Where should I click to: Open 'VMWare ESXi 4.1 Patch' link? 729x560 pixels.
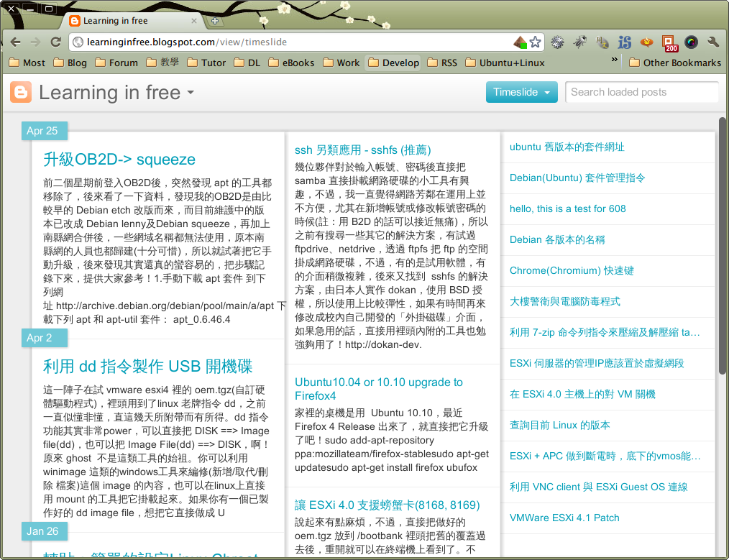point(564,518)
